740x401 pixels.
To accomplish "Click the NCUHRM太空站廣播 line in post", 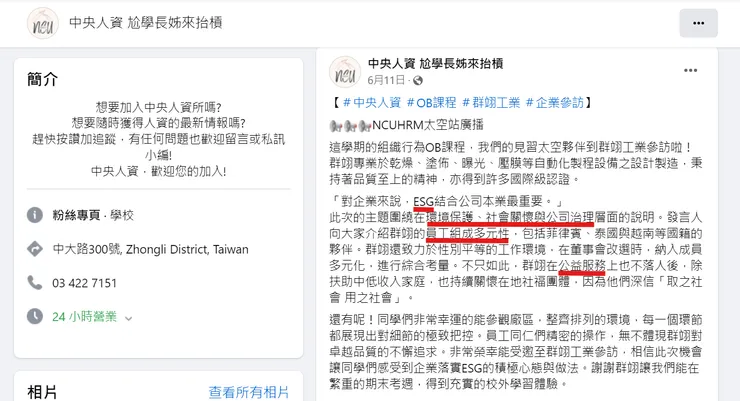I will pyautogui.click(x=407, y=125).
